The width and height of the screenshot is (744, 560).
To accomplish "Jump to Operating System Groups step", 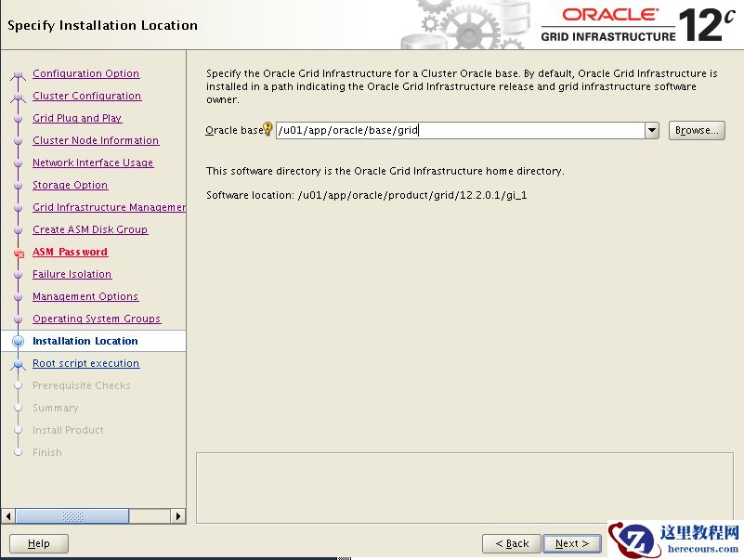I will 97,319.
